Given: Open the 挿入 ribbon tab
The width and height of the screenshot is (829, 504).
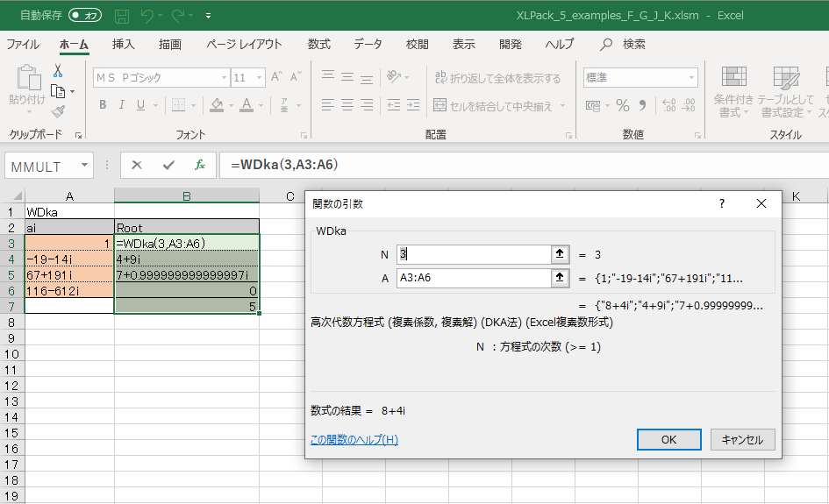Looking at the screenshot, I should click(124, 44).
